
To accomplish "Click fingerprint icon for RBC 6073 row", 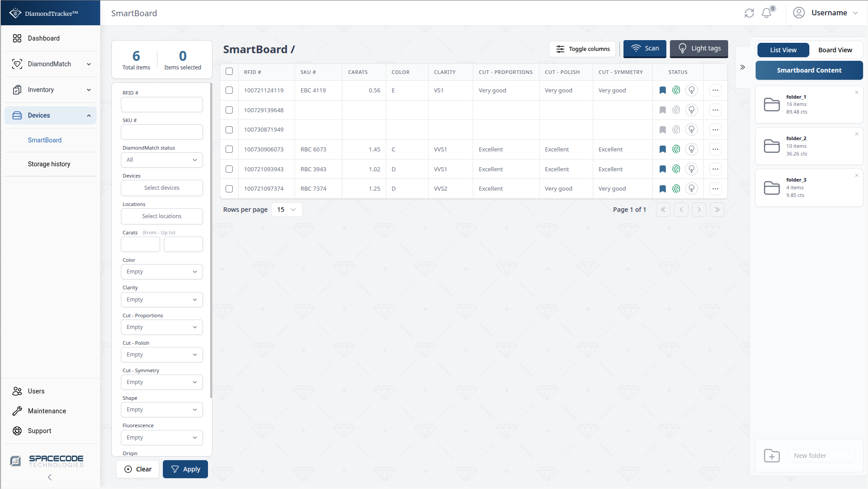I will (676, 149).
